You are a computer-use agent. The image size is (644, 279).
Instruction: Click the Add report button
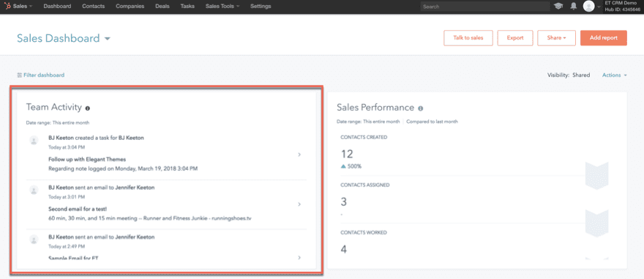[x=604, y=38]
